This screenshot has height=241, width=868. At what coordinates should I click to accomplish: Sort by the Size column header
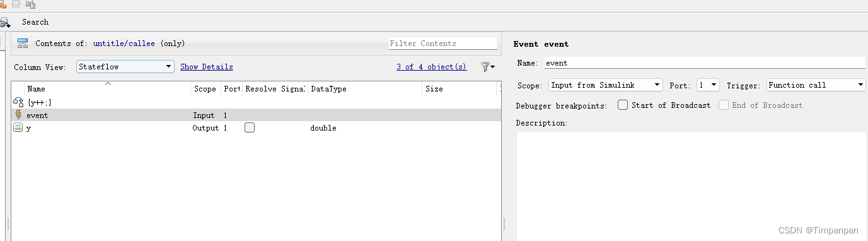click(459, 89)
